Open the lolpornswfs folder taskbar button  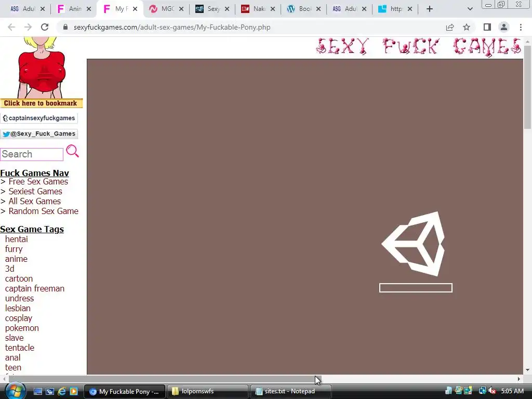pyautogui.click(x=207, y=391)
